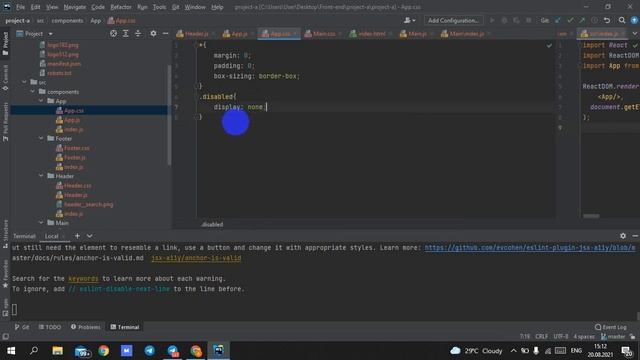The width and height of the screenshot is (640, 360).
Task: Click Project panel vertical scrollbar
Action: 169,115
